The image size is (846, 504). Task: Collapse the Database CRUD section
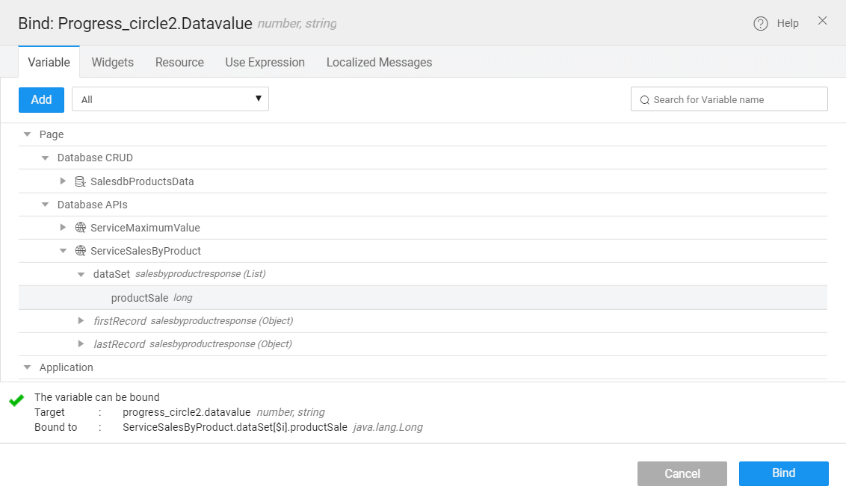pos(46,158)
